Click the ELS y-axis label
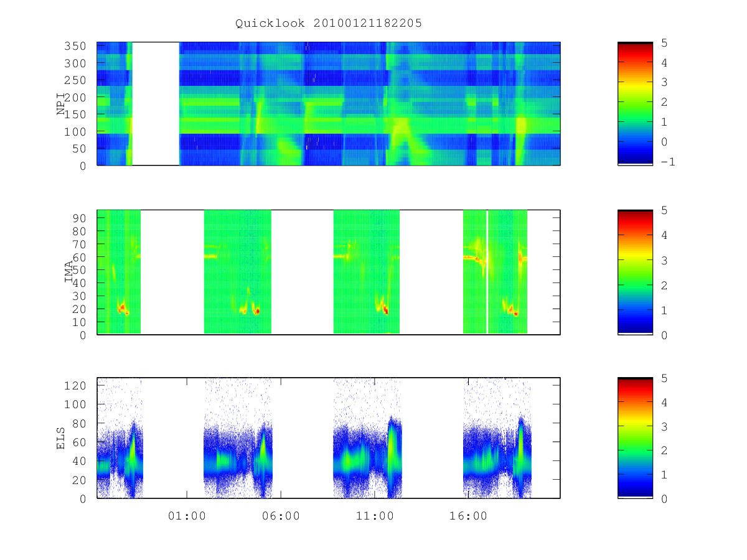The image size is (747, 560). tap(61, 438)
